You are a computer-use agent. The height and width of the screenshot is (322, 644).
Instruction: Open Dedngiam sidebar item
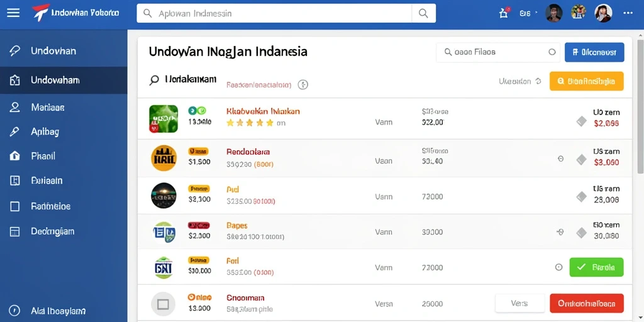pos(64,231)
